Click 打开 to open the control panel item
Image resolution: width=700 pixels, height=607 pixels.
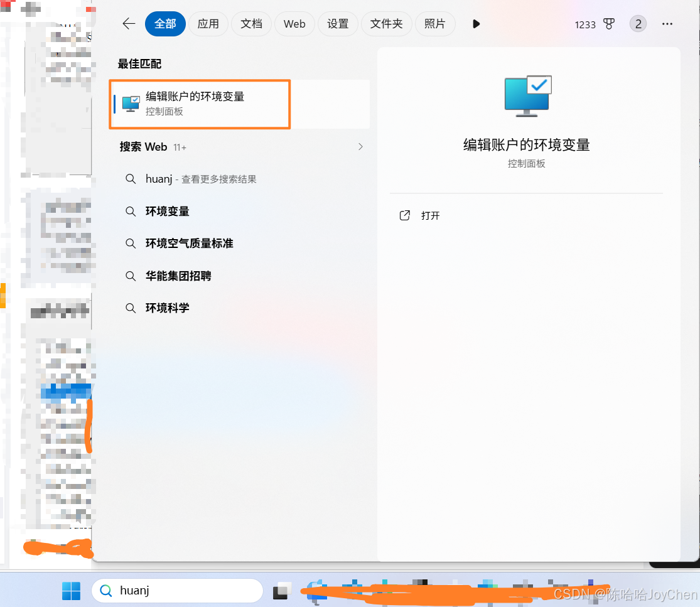tap(430, 215)
